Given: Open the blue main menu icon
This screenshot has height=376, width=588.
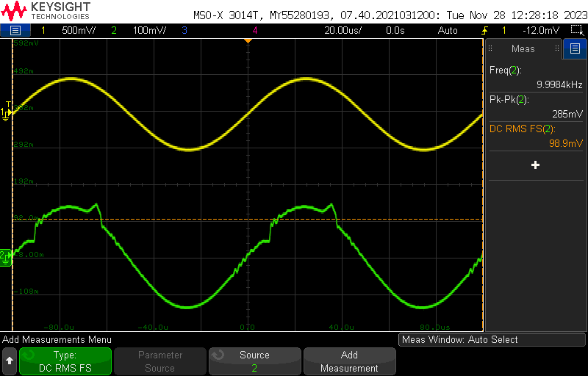Looking at the screenshot, I should click(x=15, y=30).
